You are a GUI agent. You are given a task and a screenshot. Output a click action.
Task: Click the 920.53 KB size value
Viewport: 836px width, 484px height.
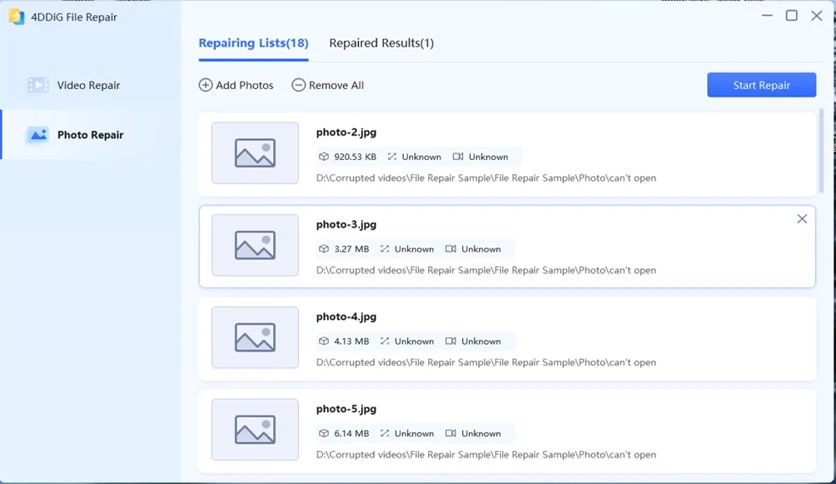[x=355, y=157]
